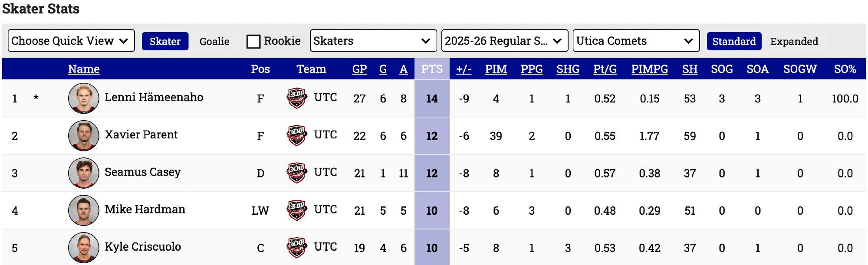Select the Expanded stats view
868x265 pixels.
point(794,42)
